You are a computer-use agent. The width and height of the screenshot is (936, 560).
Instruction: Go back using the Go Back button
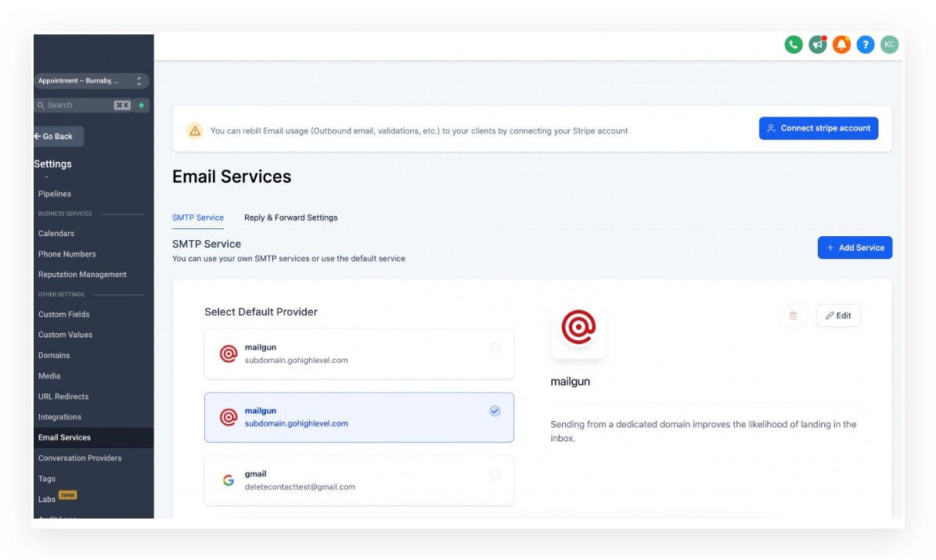58,136
